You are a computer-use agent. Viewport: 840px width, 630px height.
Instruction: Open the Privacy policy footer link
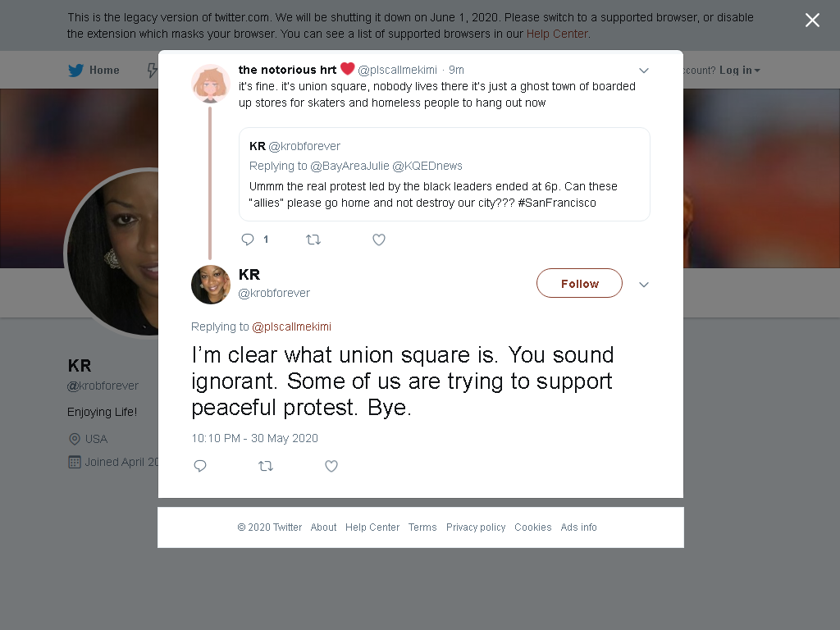(x=476, y=527)
